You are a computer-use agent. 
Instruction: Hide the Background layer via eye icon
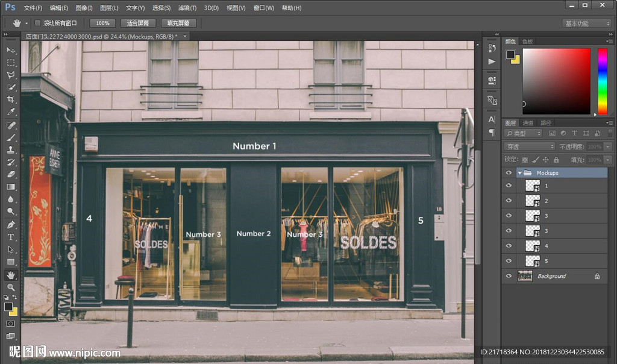(509, 276)
